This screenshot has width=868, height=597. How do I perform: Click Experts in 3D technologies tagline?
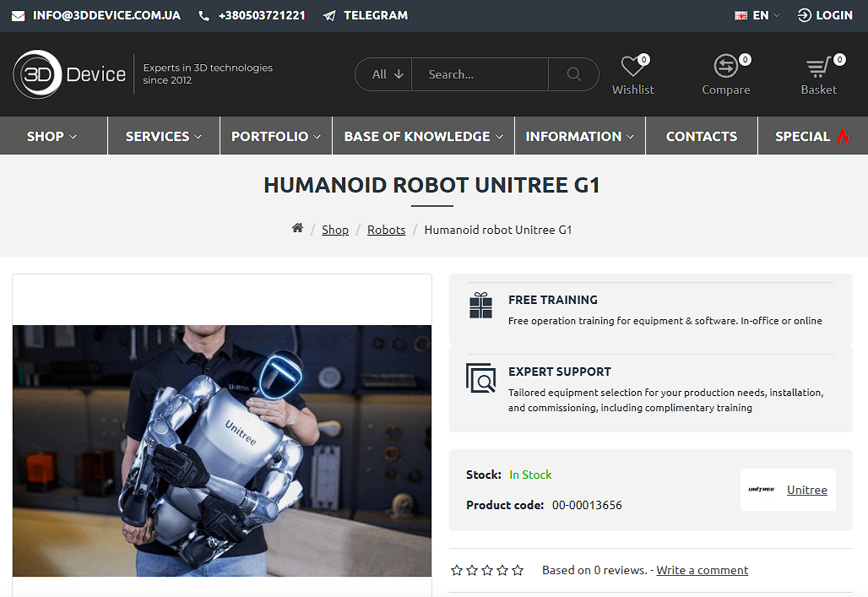coord(208,73)
